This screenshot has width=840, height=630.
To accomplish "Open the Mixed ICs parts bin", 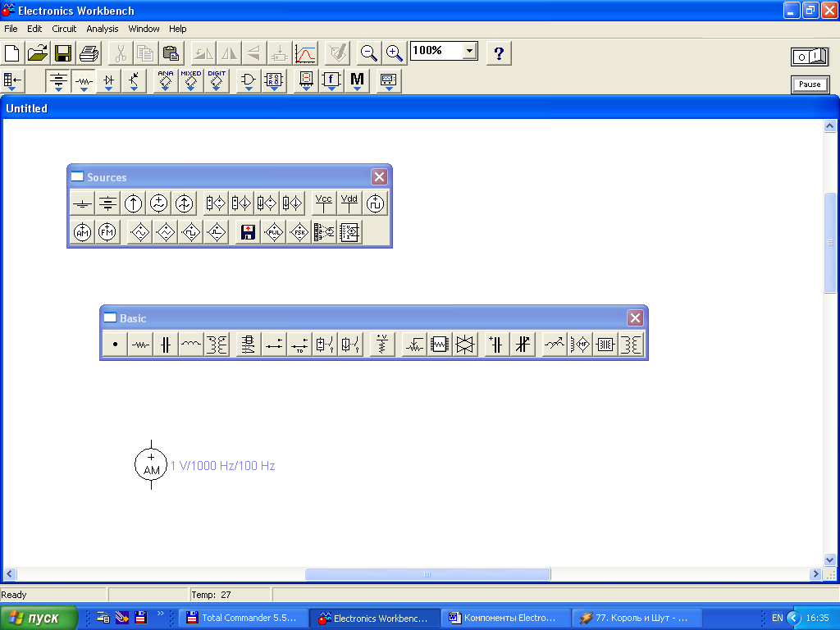I will pos(190,81).
